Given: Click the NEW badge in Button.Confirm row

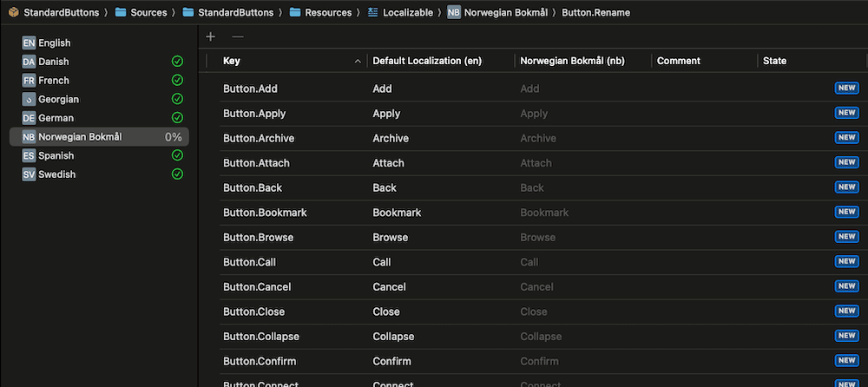Looking at the screenshot, I should tap(847, 360).
